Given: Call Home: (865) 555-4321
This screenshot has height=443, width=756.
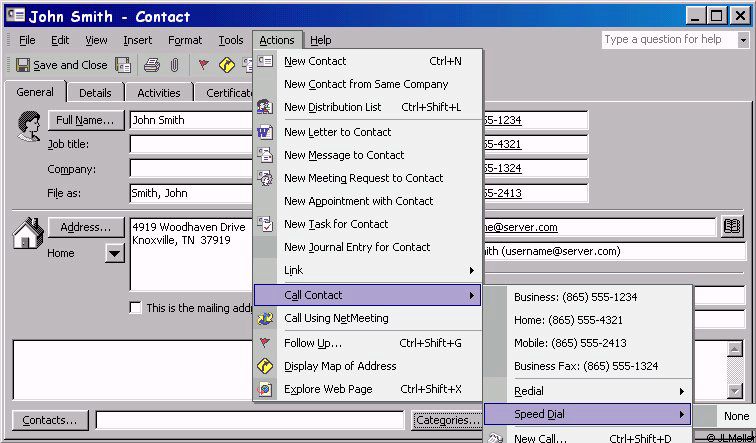Looking at the screenshot, I should coord(588,320).
